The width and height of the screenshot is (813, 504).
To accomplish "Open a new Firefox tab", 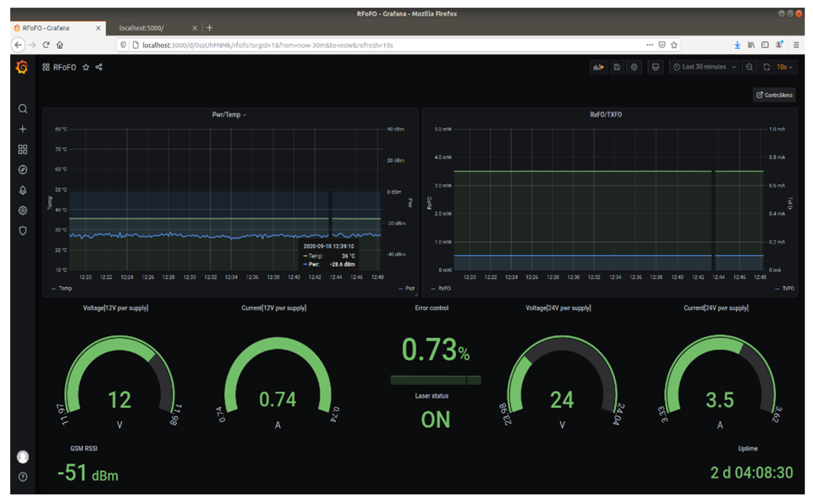I will pos(209,28).
